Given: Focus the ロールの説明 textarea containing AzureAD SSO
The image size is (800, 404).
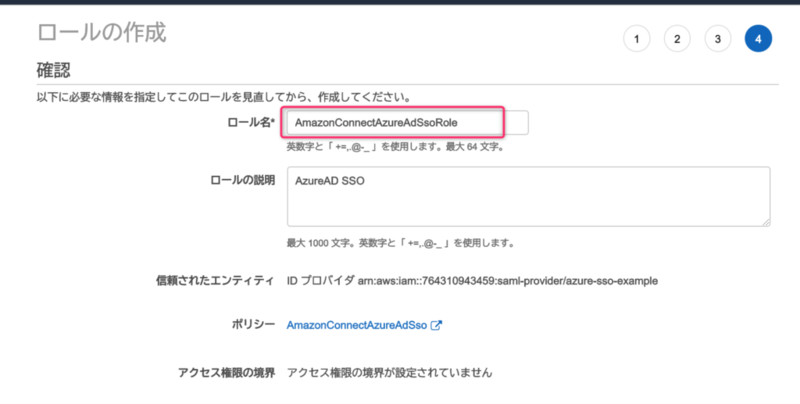Looking at the screenshot, I should pyautogui.click(x=529, y=196).
